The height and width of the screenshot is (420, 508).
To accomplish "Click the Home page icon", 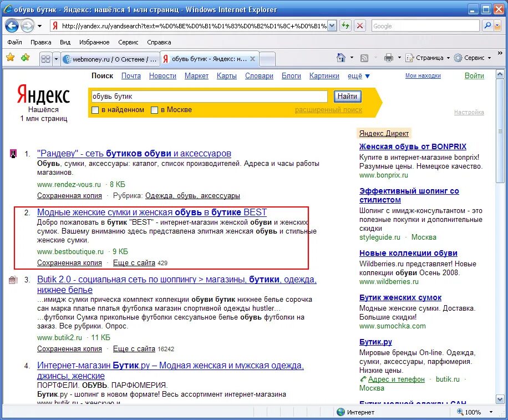I will click(x=341, y=58).
